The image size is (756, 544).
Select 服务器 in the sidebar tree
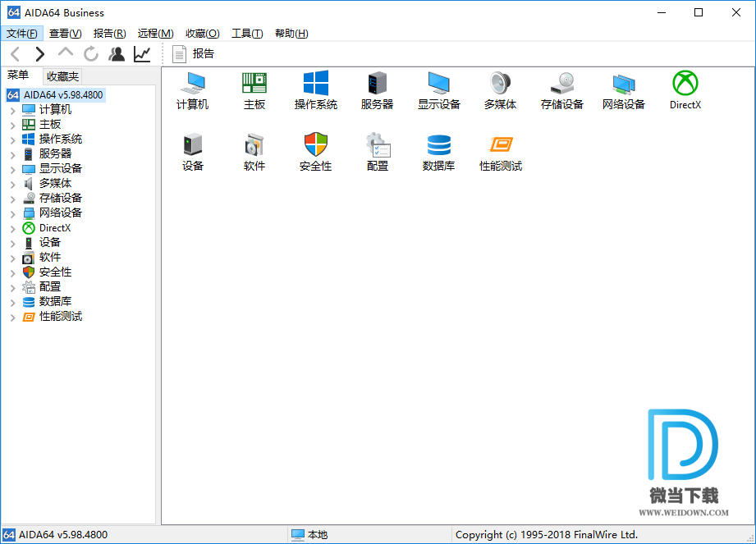coord(47,153)
